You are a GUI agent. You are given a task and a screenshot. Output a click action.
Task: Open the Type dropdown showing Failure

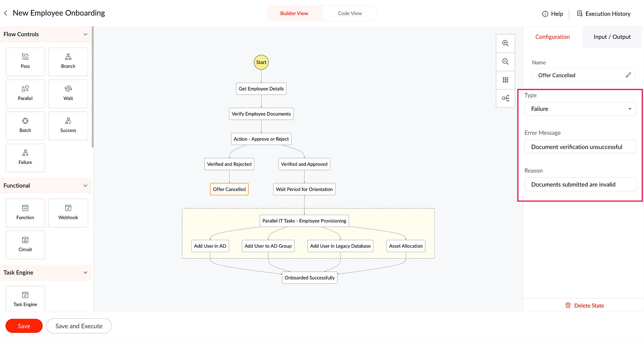(580, 109)
